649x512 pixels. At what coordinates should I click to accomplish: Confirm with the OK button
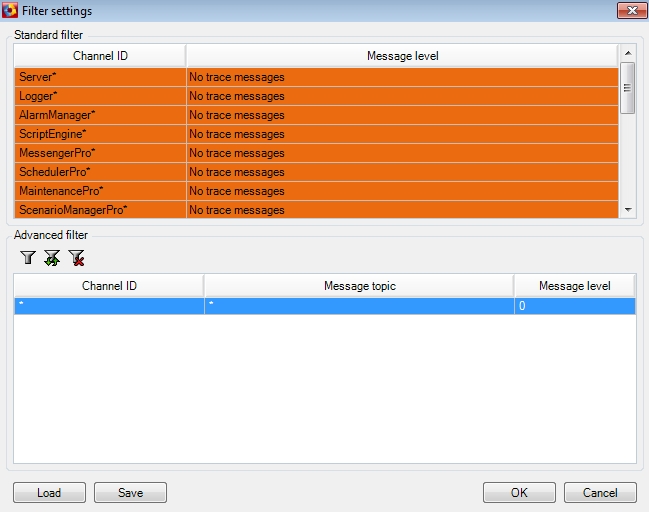click(519, 493)
